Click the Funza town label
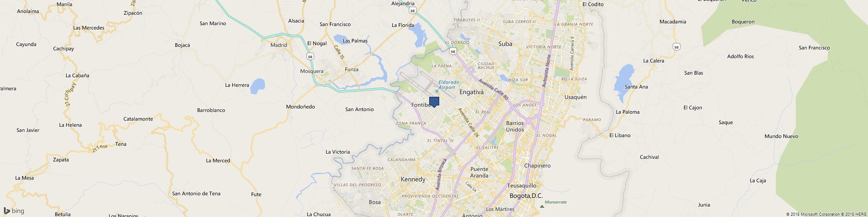The width and height of the screenshot is (868, 217). click(352, 69)
